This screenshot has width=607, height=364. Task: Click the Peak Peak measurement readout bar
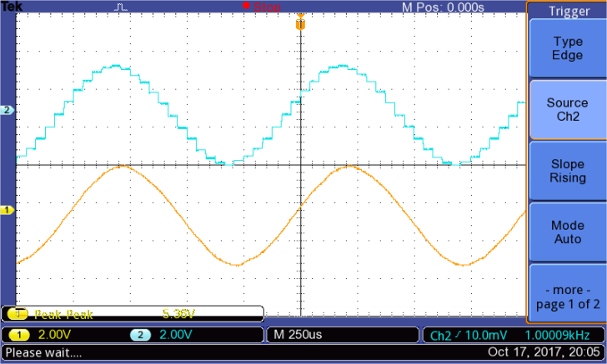click(133, 314)
